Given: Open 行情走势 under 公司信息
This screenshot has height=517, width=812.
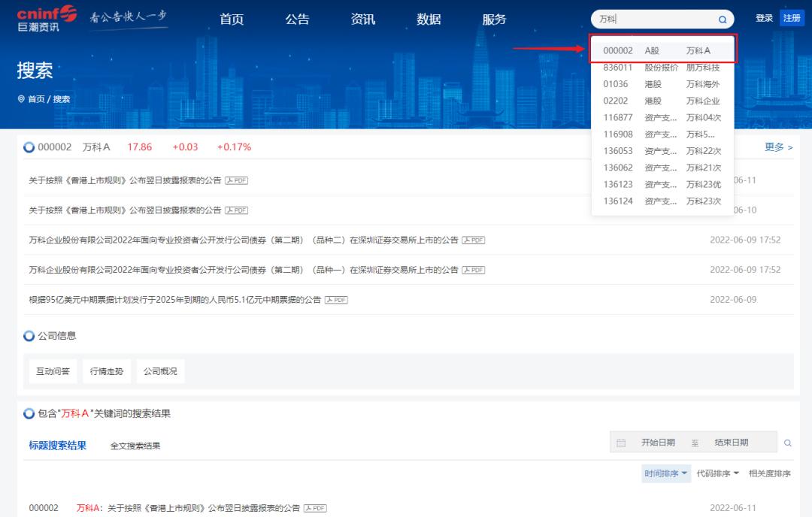Looking at the screenshot, I should pos(107,370).
